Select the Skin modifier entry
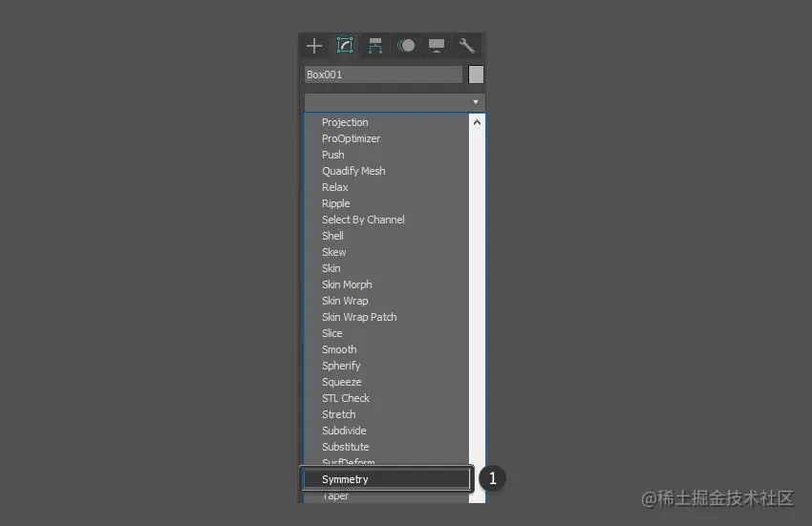812x526 pixels. click(331, 268)
